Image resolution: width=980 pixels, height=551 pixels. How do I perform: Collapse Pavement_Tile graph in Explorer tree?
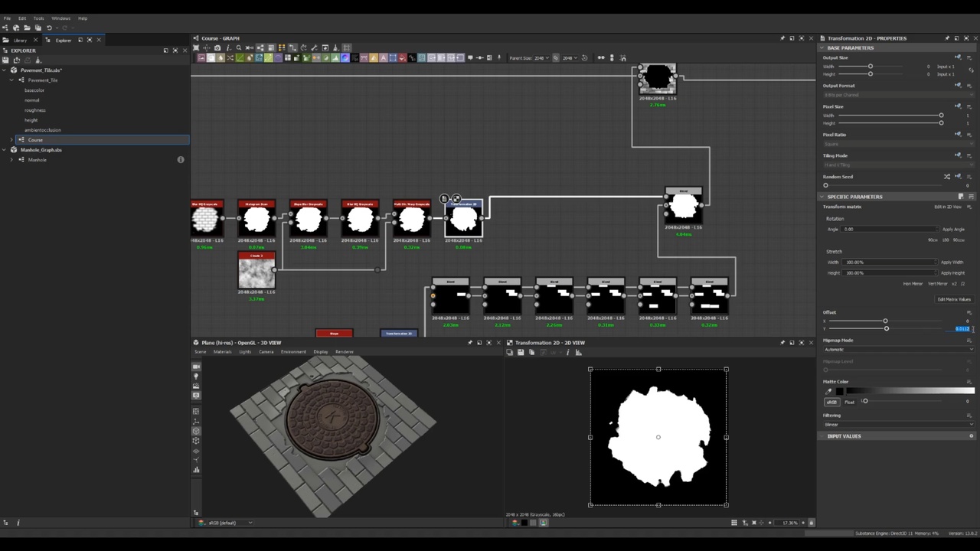coord(13,80)
